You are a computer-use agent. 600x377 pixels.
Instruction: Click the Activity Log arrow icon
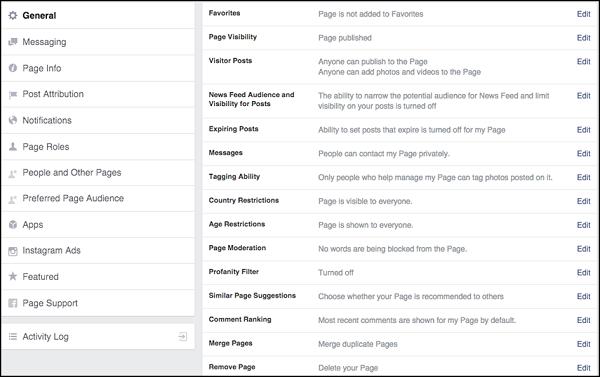click(x=183, y=336)
